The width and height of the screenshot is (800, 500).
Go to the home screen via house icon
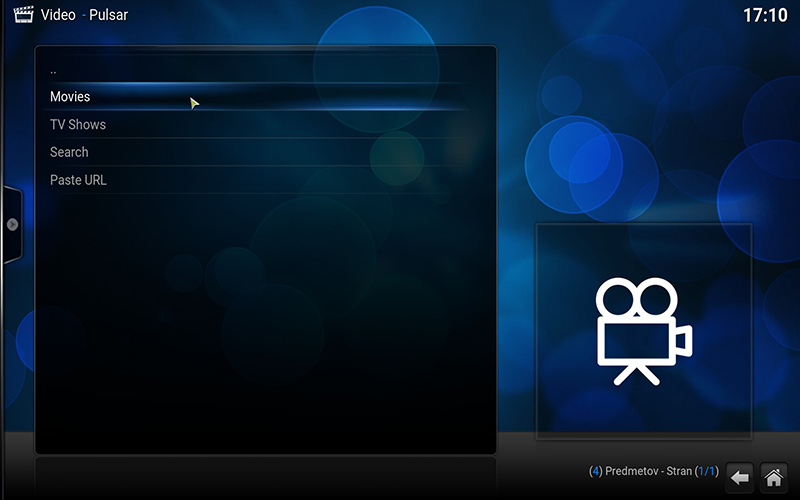pyautogui.click(x=772, y=477)
